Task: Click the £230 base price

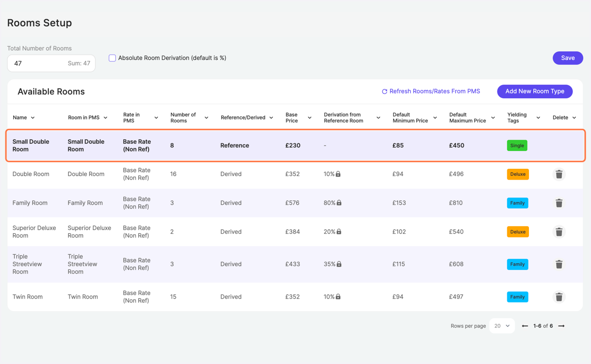Action: click(293, 146)
